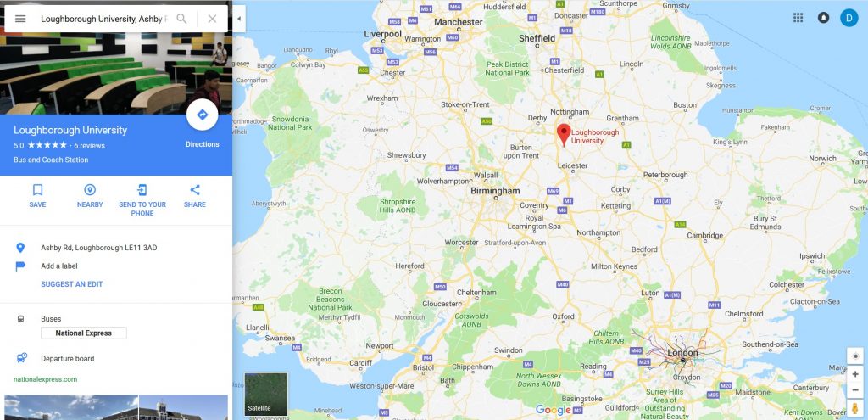
Task: Open notifications bell icon
Action: (823, 18)
